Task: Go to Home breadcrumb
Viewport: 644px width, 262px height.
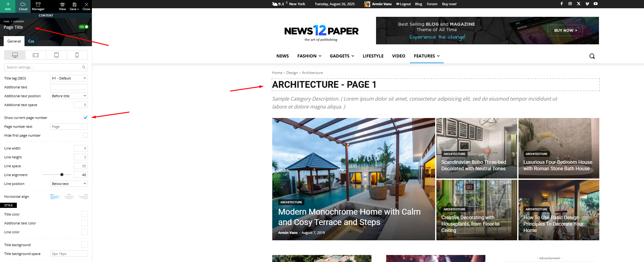Action: [x=277, y=73]
